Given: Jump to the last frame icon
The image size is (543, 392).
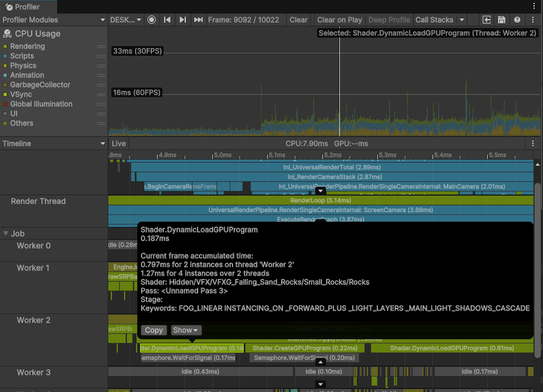Looking at the screenshot, I should click(x=183, y=19).
